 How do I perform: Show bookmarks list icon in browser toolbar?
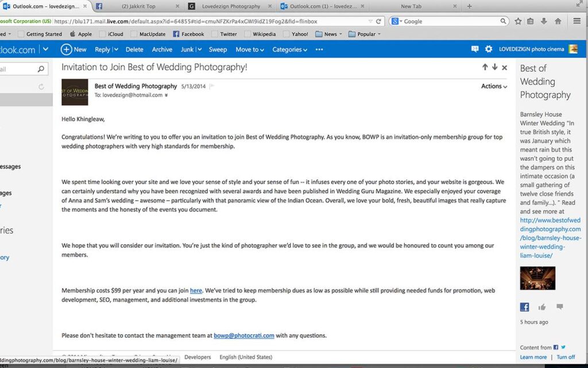530,21
